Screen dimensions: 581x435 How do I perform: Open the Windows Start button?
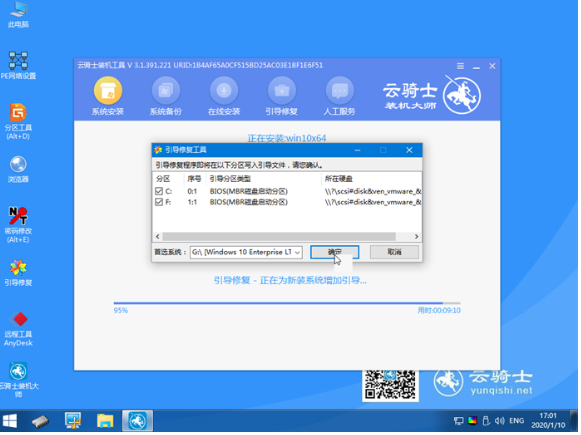pyautogui.click(x=10, y=421)
